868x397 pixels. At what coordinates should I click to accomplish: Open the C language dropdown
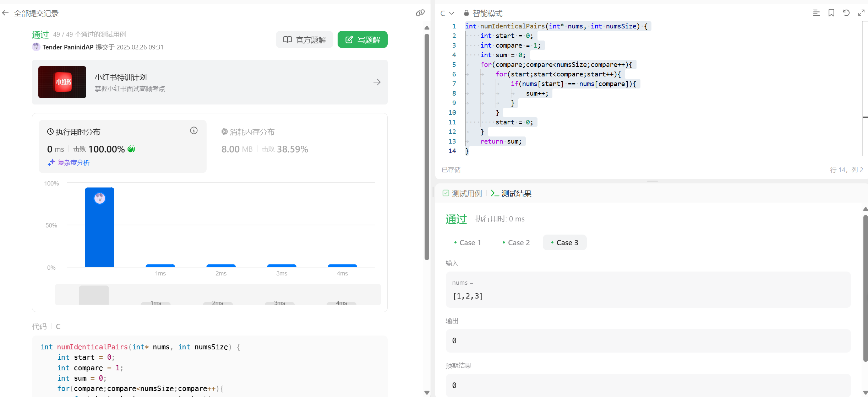(447, 13)
